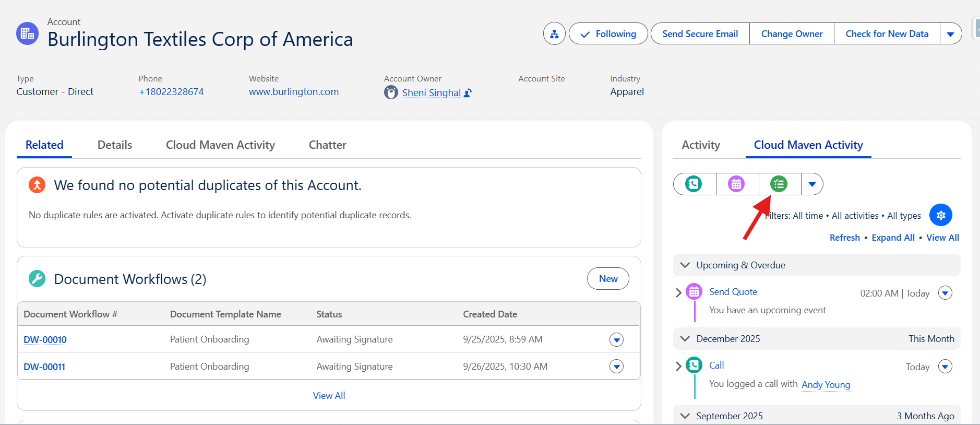Screen dimensions: 980x425
Task: Collapse the Upcoming & Overdue section
Action: [685, 265]
